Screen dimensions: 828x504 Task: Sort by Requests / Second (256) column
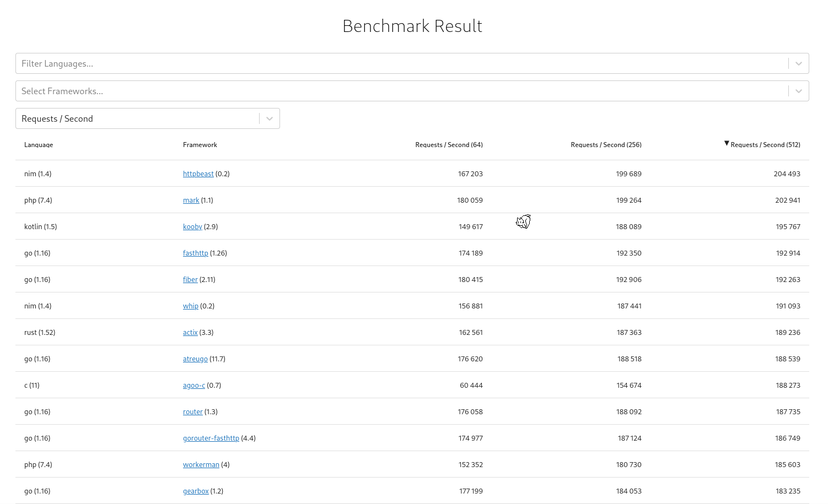pos(606,144)
